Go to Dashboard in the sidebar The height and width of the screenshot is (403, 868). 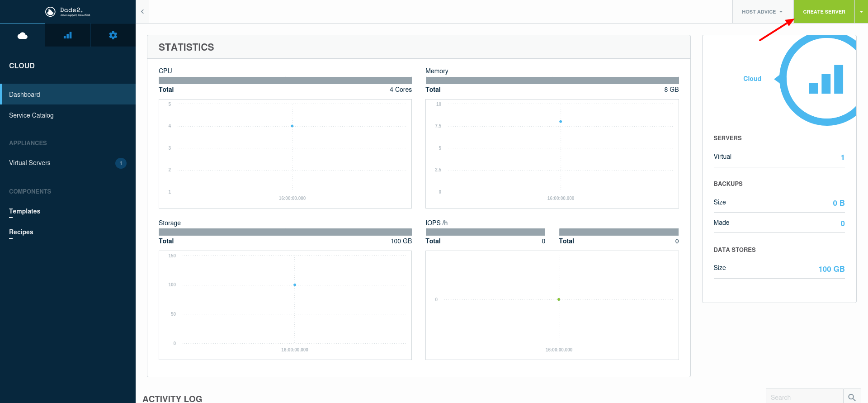pyautogui.click(x=68, y=94)
